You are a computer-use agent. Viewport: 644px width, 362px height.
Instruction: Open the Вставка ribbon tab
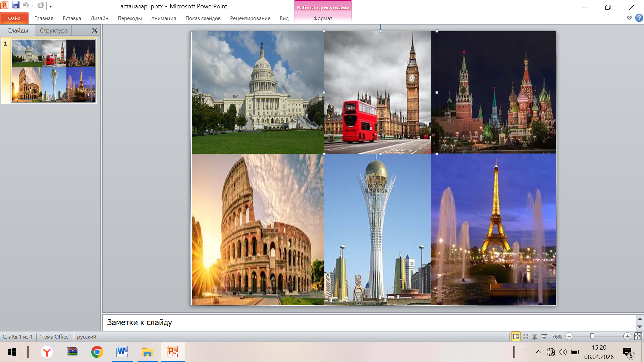72,18
